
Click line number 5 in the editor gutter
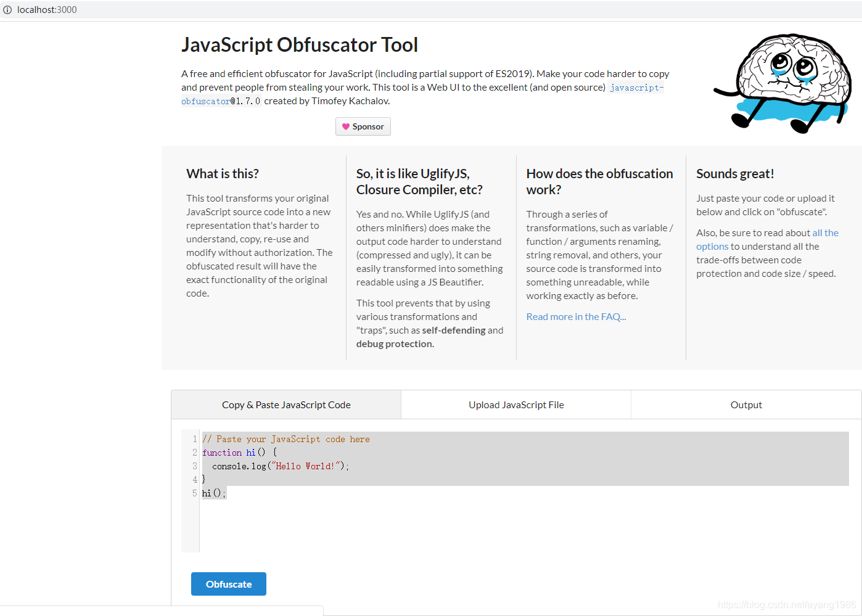coord(194,493)
